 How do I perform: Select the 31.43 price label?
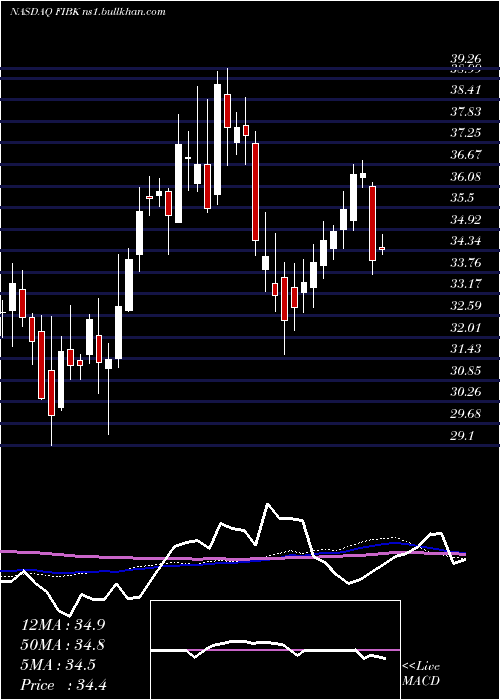click(465, 349)
